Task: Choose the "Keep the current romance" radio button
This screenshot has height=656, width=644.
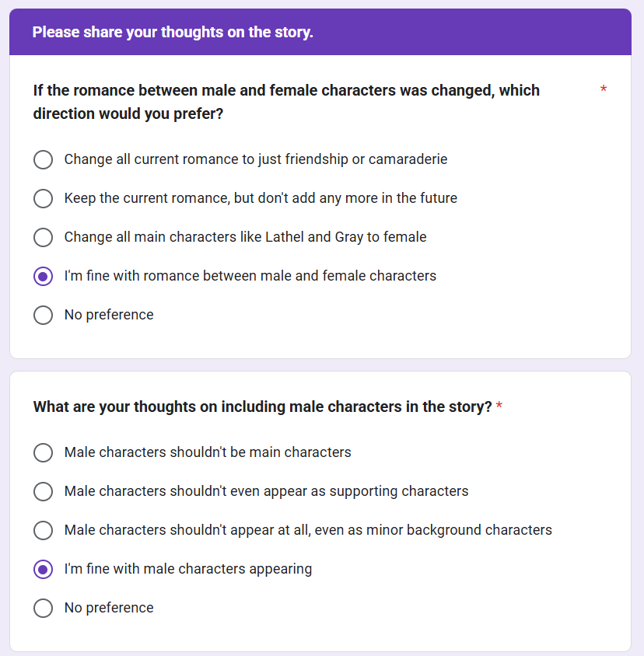Action: 44,198
